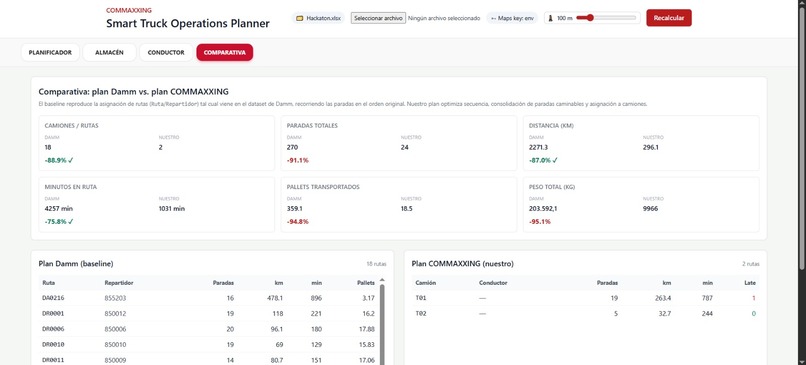Select route row DR0006
Viewport: 806px width, 365px height.
(209, 329)
